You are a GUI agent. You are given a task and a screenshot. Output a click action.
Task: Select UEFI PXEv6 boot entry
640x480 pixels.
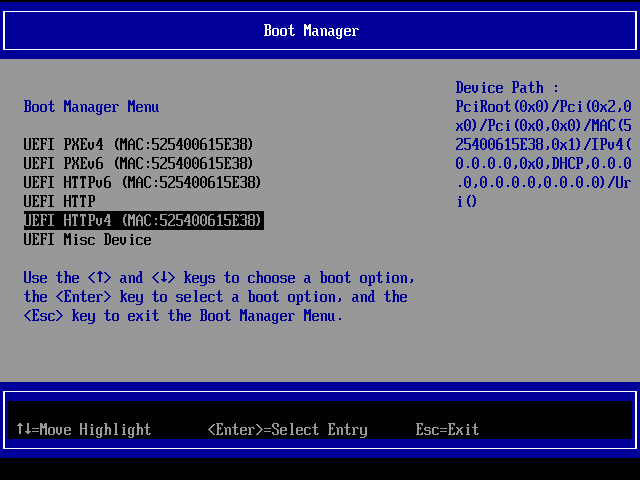(x=138, y=164)
